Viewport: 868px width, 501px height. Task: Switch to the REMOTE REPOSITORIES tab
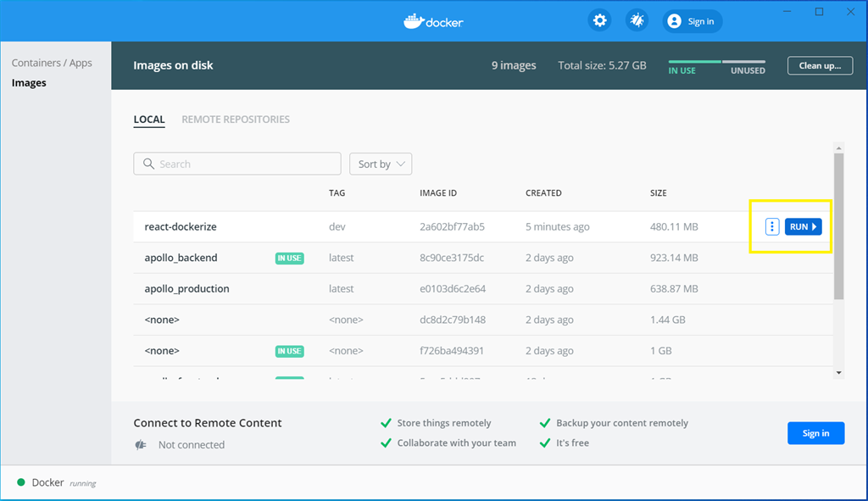(235, 119)
